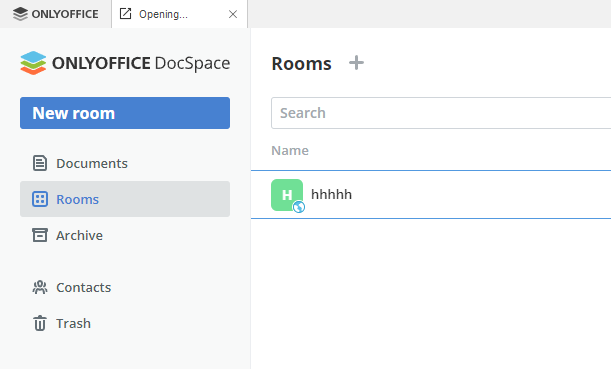Go to Contacts text label in sidebar
Screen dimensions: 611x369
coord(84,287)
